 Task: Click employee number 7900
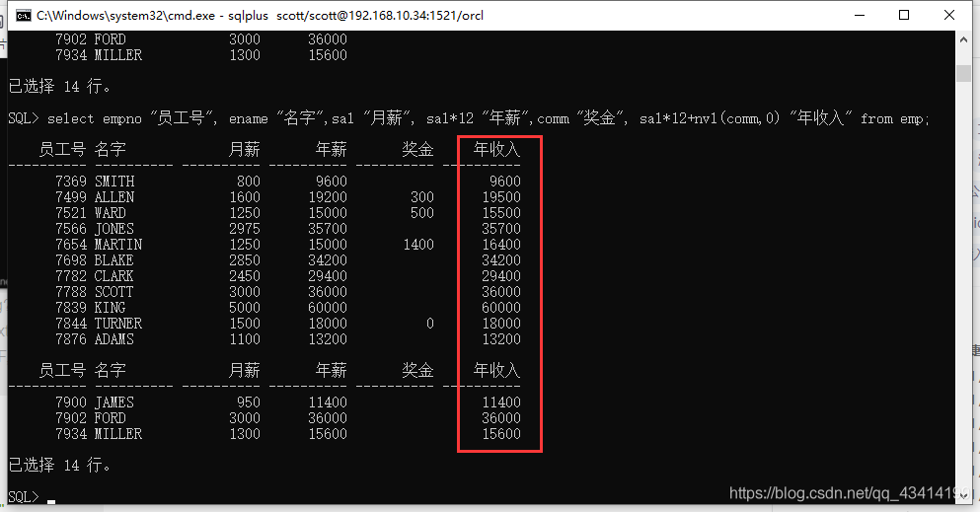[71, 402]
